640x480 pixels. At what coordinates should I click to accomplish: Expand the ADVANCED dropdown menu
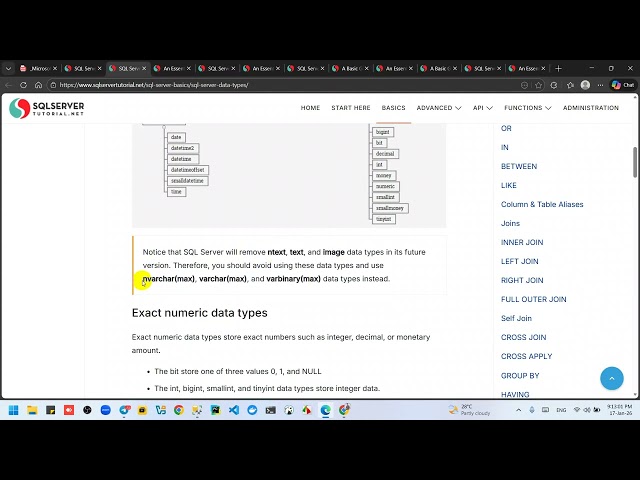click(x=439, y=108)
